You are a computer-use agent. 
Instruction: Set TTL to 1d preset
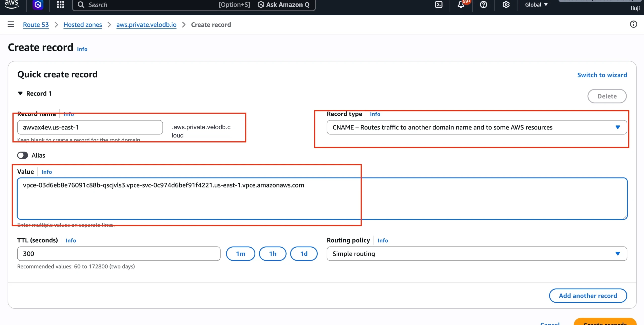[x=304, y=254]
